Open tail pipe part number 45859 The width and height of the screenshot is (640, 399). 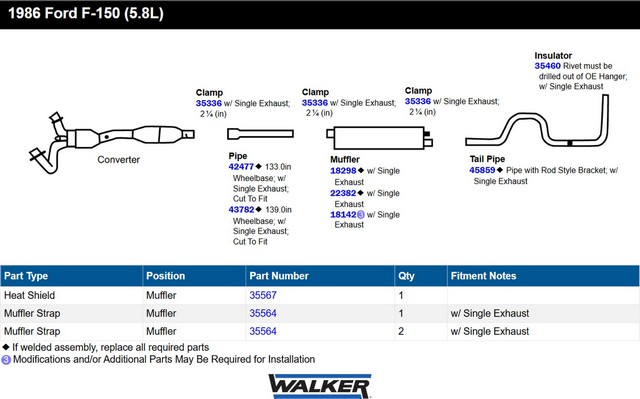pos(482,170)
